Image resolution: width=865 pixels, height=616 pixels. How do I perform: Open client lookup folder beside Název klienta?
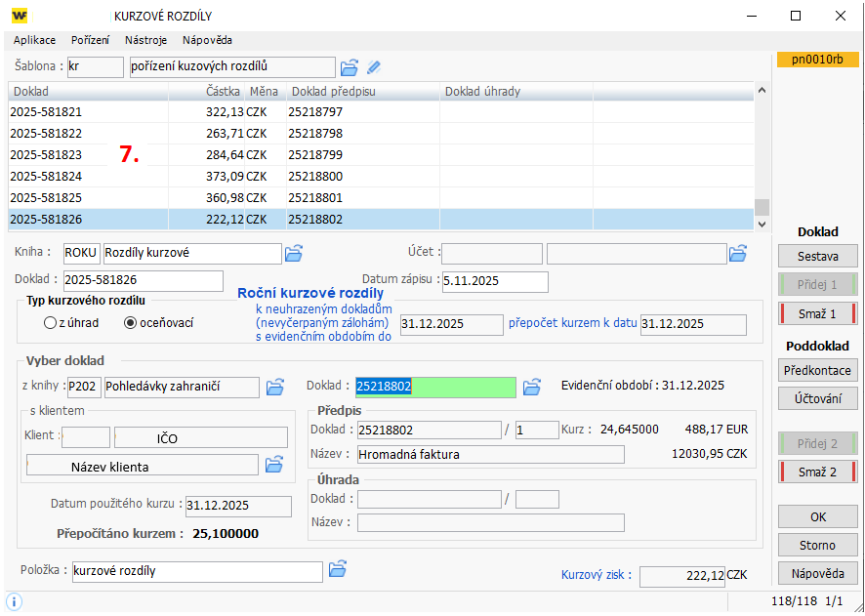pos(275,464)
